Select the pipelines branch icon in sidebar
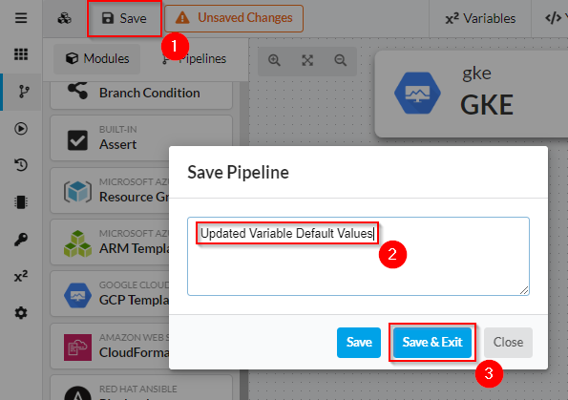568x400 pixels. [x=23, y=92]
